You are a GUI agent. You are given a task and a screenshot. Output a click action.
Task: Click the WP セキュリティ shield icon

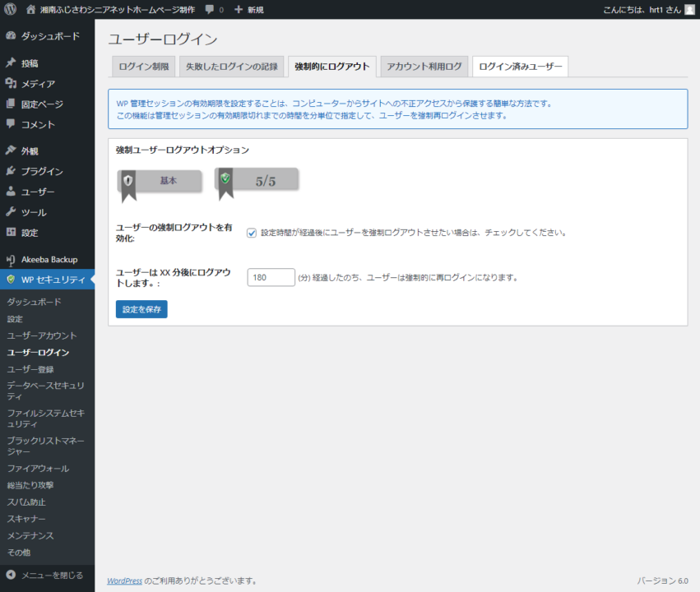click(x=11, y=280)
